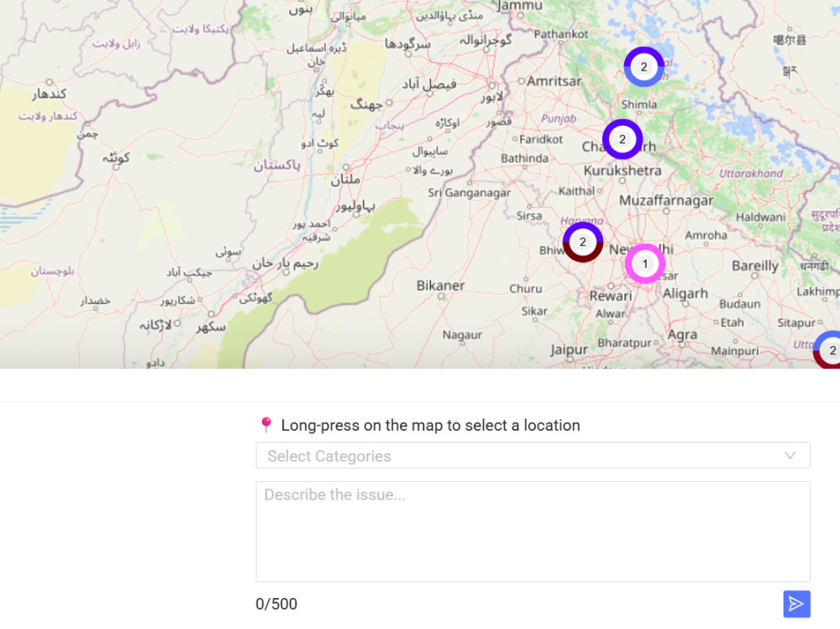Click the pink location pin icon
The width and height of the screenshot is (840, 629).
click(265, 425)
